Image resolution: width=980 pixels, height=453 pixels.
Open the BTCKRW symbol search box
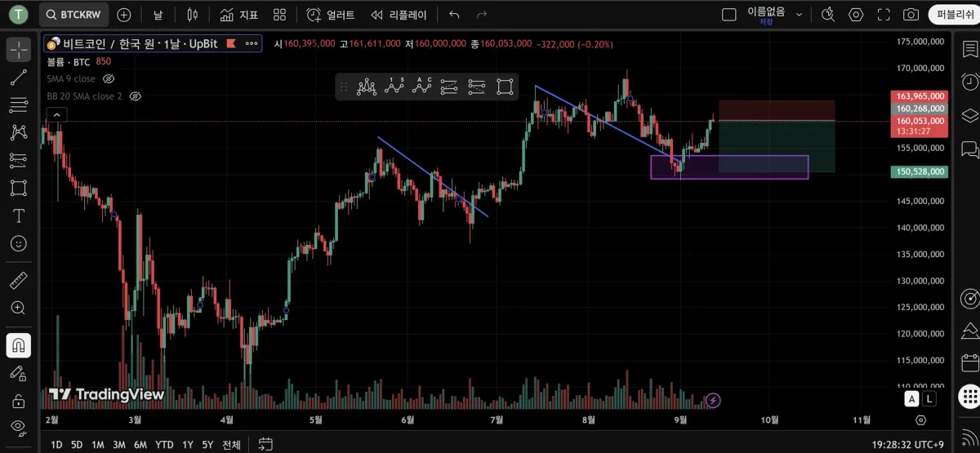click(74, 15)
